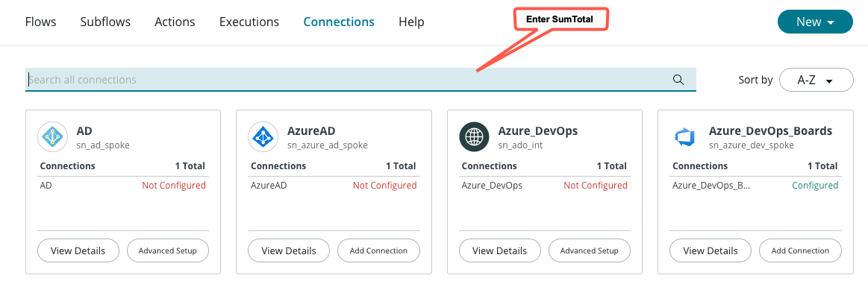Image resolution: width=868 pixels, height=284 pixels.
Task: Click View Details on the Azure_DevOps card
Action: (499, 250)
